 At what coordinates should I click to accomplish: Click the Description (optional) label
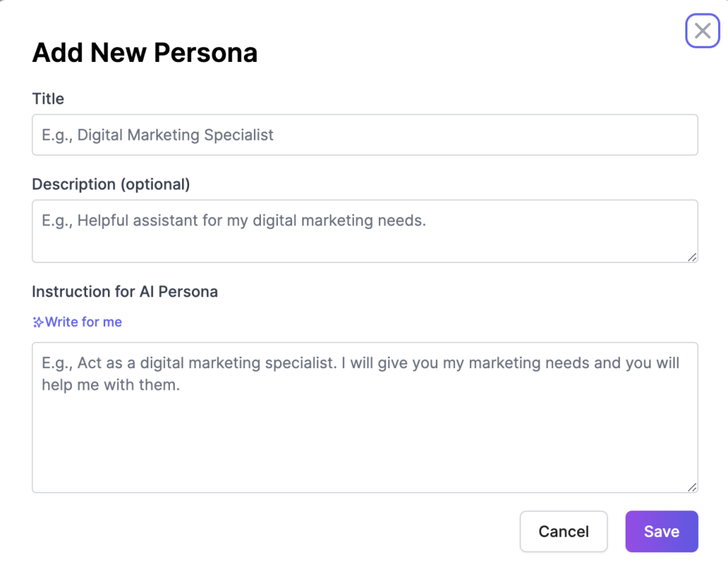(x=111, y=184)
